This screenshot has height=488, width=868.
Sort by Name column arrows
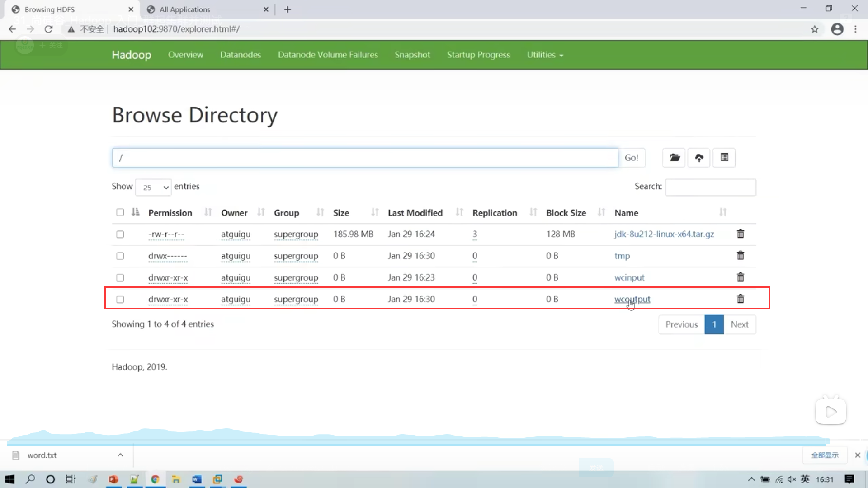point(723,212)
